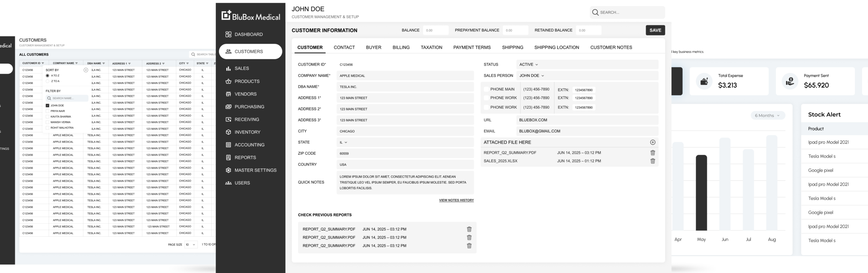Image resolution: width=868 pixels, height=273 pixels.
Task: Click the plus icon to attach file
Action: (652, 142)
